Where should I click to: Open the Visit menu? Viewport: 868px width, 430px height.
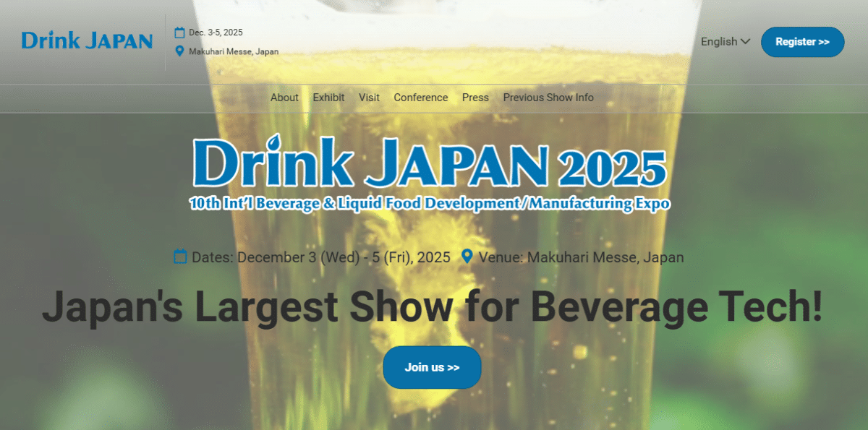coord(369,98)
